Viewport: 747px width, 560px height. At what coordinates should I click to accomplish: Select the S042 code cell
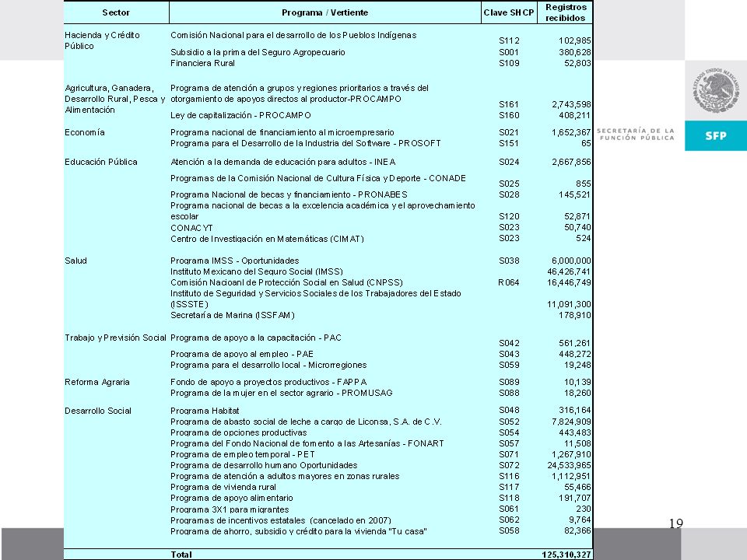tap(509, 343)
